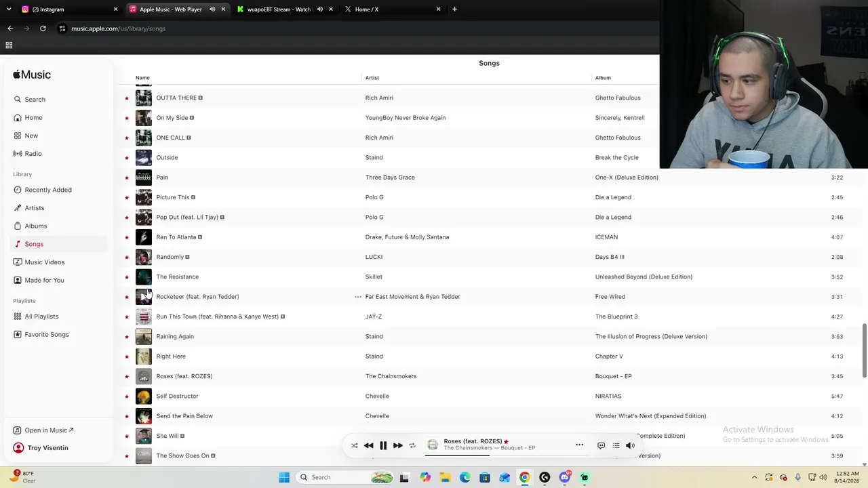Reload the Apple Music page
This screenshot has width=868, height=488.
point(43,28)
